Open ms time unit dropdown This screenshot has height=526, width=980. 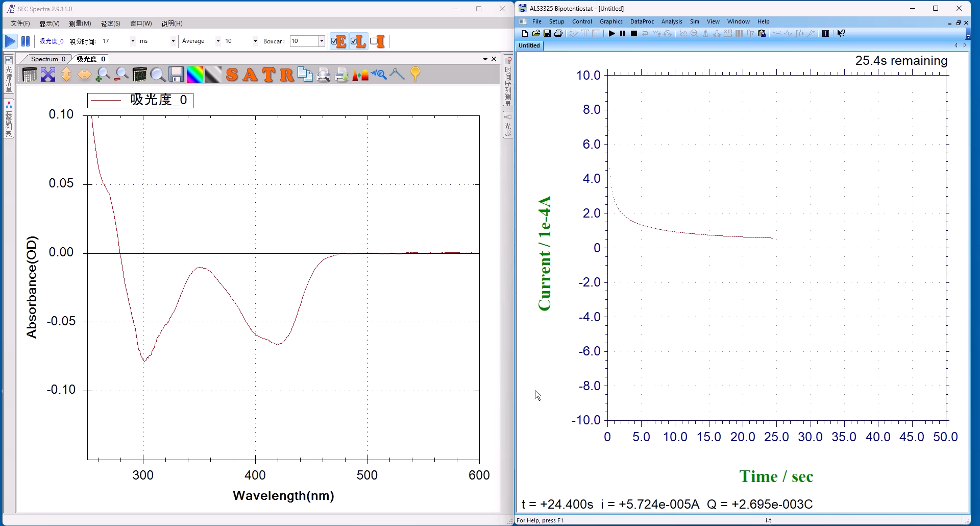click(x=173, y=41)
